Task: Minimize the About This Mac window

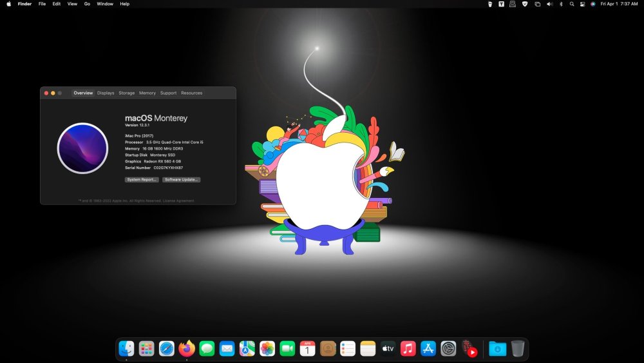Action: tap(53, 93)
